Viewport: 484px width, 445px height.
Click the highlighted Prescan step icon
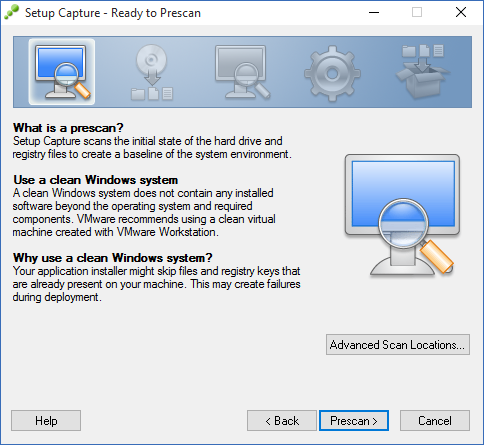[62, 72]
